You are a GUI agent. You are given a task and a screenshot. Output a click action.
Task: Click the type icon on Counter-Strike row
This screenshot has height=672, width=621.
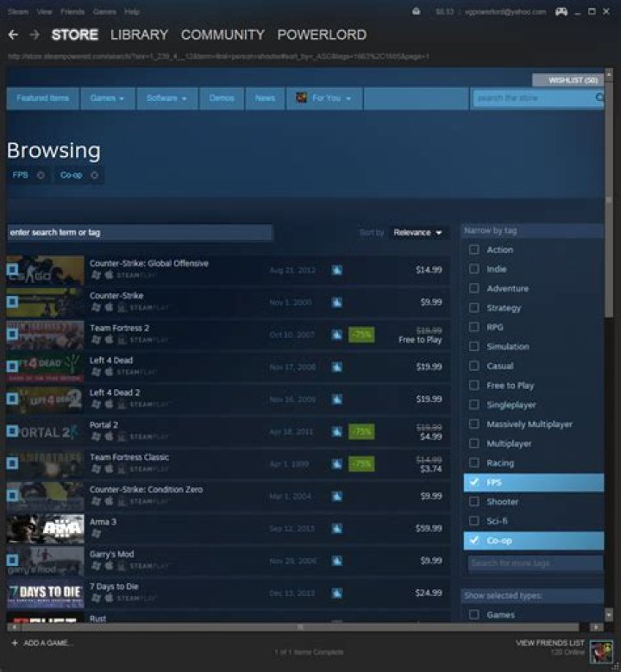pos(337,303)
